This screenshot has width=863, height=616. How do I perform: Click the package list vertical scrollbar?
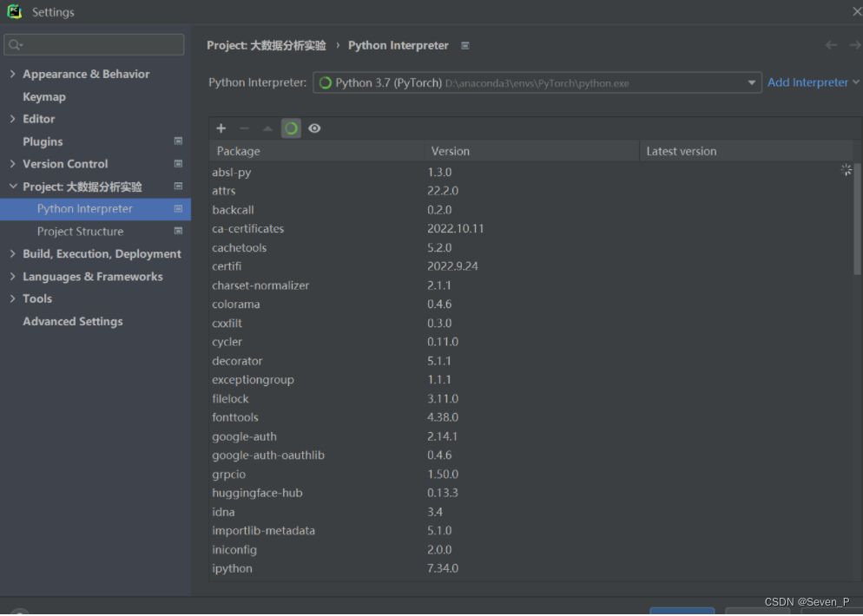click(857, 219)
